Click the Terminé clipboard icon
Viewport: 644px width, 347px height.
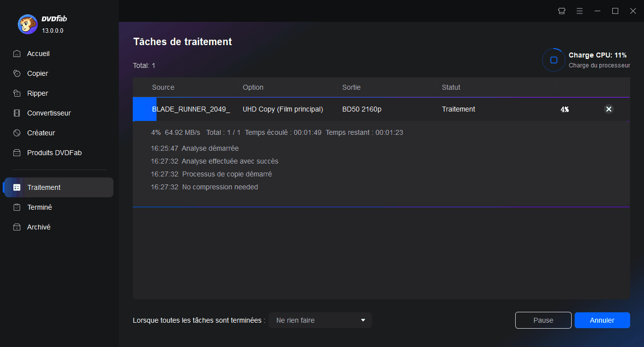click(x=17, y=207)
